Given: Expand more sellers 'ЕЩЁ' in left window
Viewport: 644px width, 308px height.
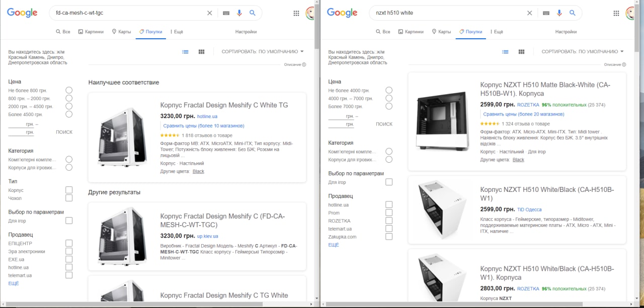Looking at the screenshot, I should point(14,283).
